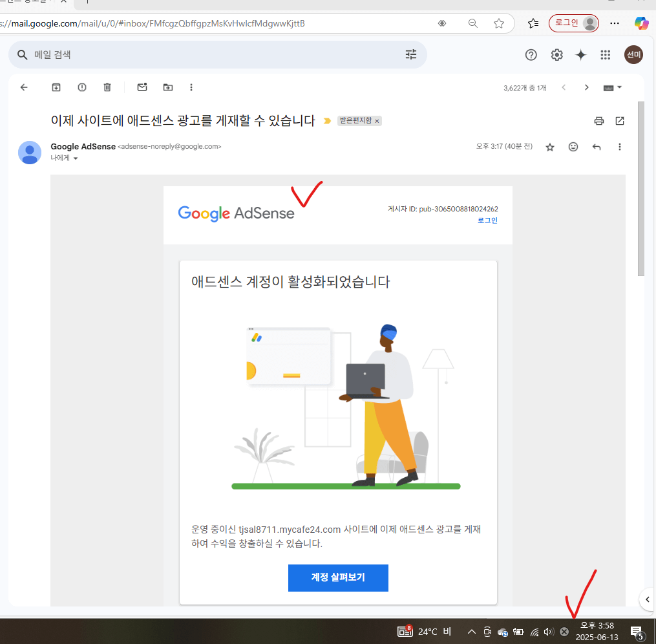The height and width of the screenshot is (644, 656).
Task: Print the whole conversation
Action: click(x=599, y=121)
